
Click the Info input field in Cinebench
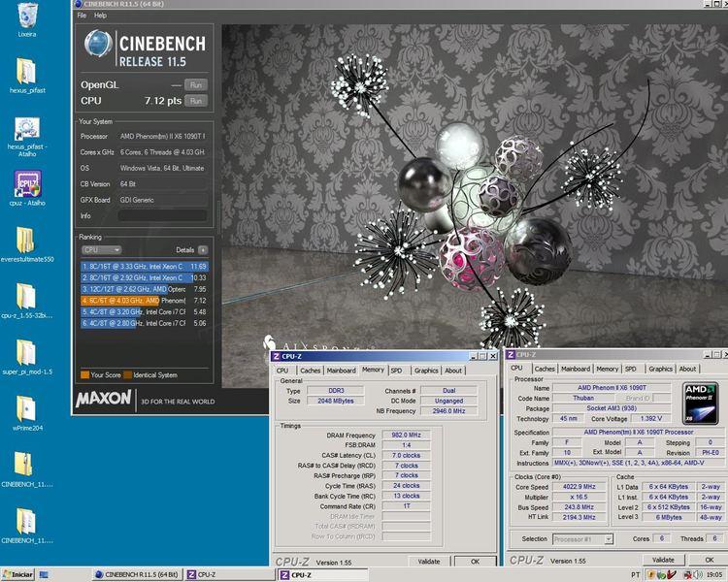pyautogui.click(x=162, y=215)
